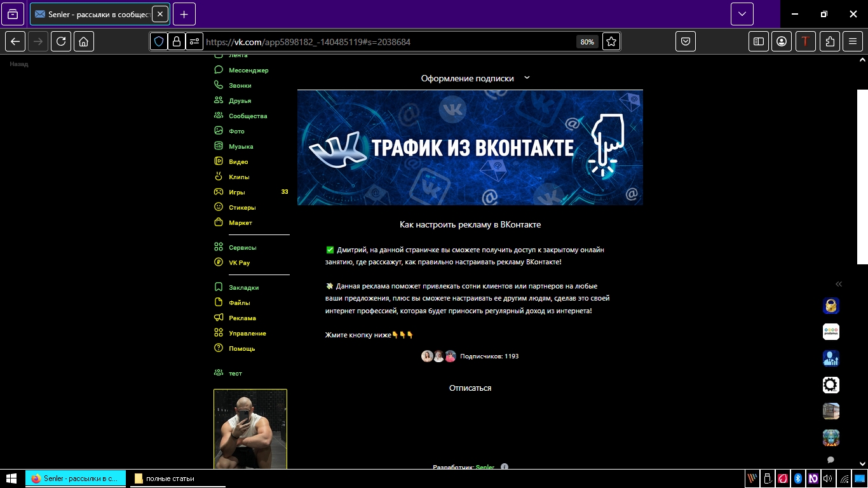Reload the current page

(61, 41)
